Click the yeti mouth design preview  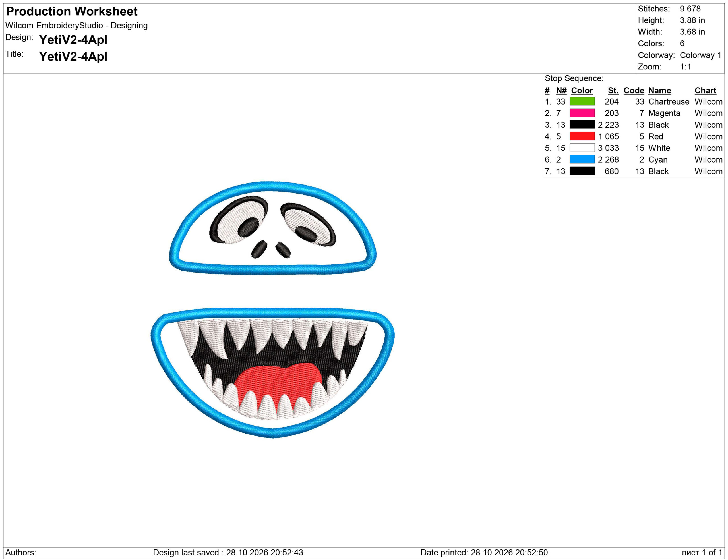[273, 373]
